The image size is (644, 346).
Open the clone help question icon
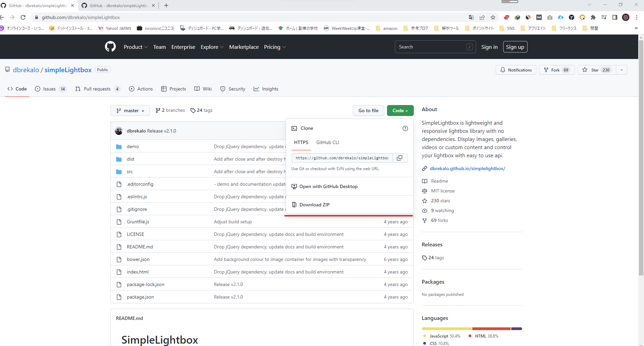[x=405, y=128]
